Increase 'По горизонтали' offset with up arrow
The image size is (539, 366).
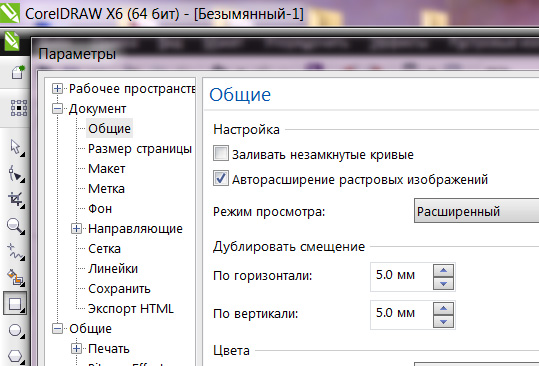(x=443, y=270)
